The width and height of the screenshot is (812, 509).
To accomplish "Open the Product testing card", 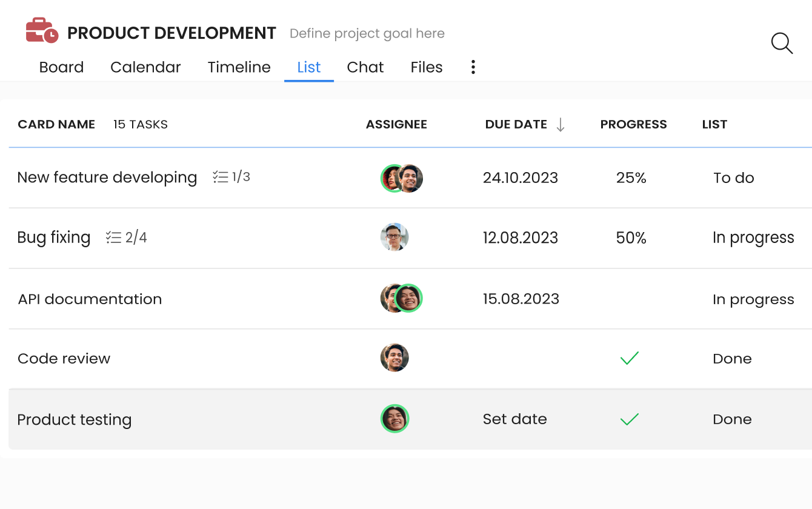I will [x=75, y=419].
